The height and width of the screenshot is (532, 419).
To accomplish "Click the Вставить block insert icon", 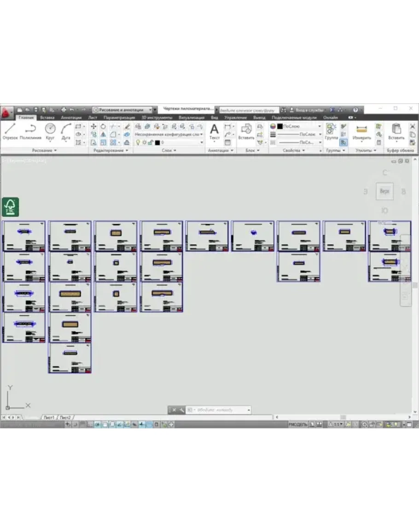I will pos(246,131).
